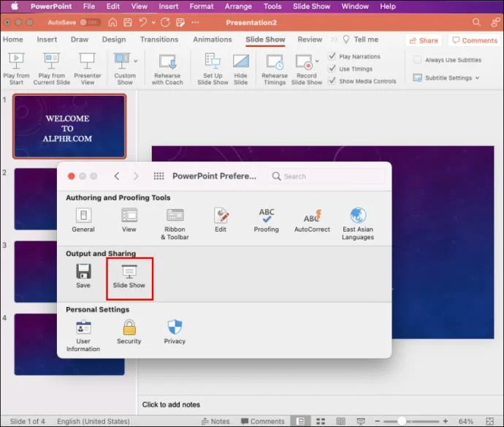Screen dimensions: 504x427
Task: Start Rehearse with Coach
Action: coord(167,69)
